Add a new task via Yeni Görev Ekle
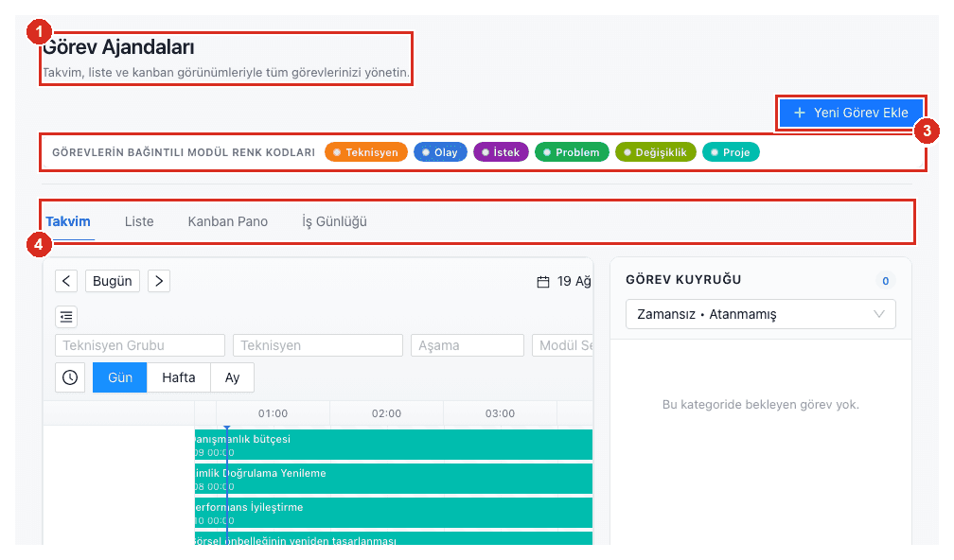 (x=851, y=113)
